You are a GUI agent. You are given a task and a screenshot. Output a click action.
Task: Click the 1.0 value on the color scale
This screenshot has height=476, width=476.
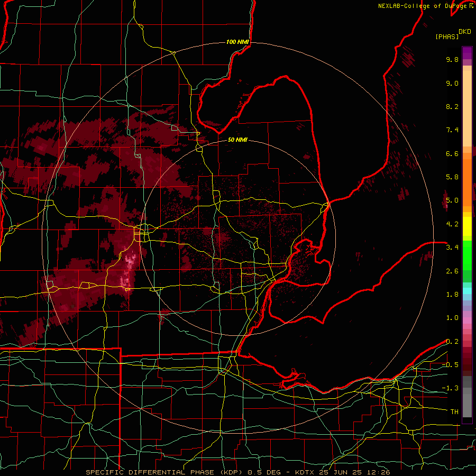(452, 318)
